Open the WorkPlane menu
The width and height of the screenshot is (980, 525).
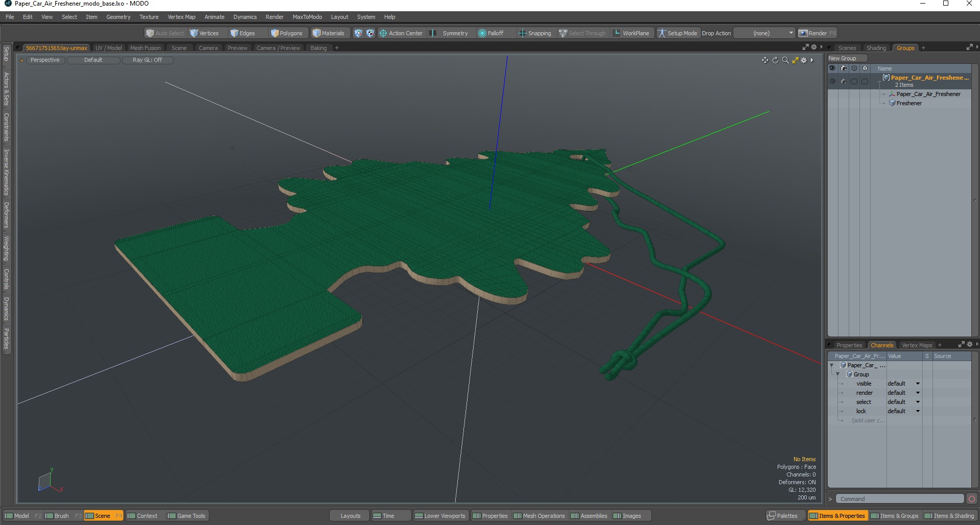point(632,33)
